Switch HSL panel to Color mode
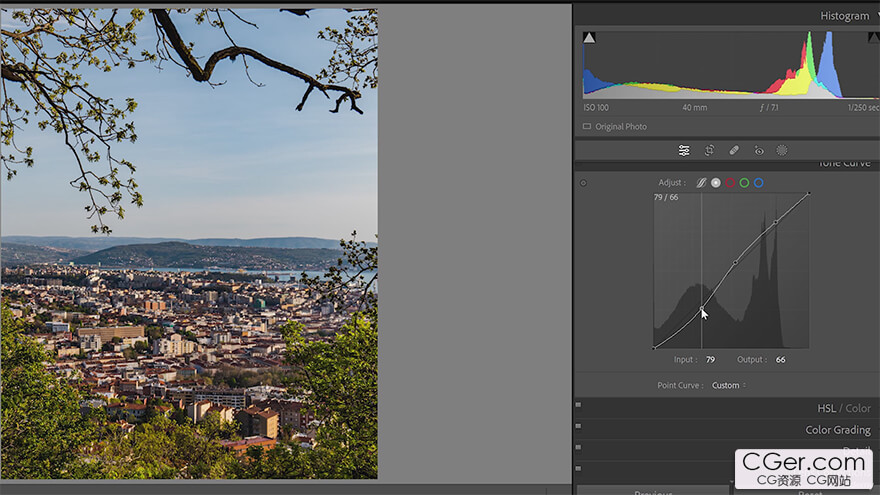Screen dimensions: 880x495 click(x=858, y=409)
